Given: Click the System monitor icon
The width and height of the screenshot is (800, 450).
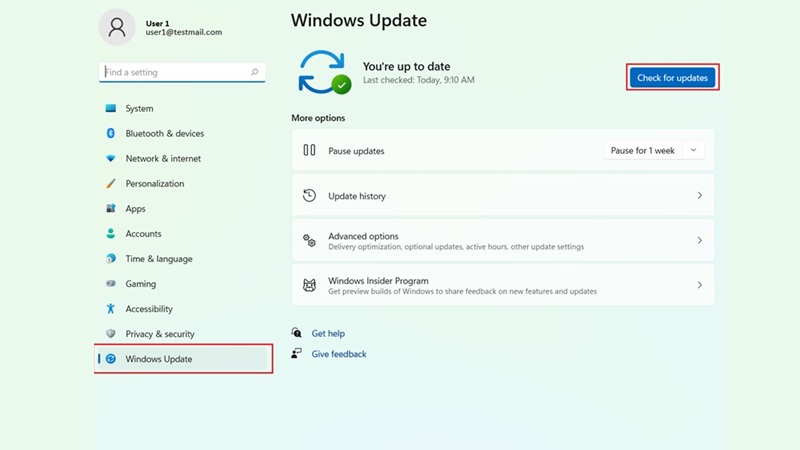Looking at the screenshot, I should [x=111, y=108].
